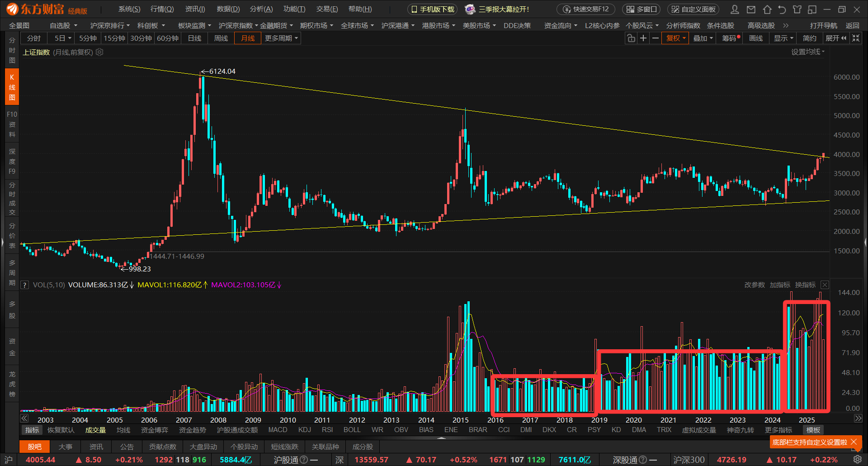Open the 行情(Q) menu
Viewport: 868px width, 466px height.
162,9
